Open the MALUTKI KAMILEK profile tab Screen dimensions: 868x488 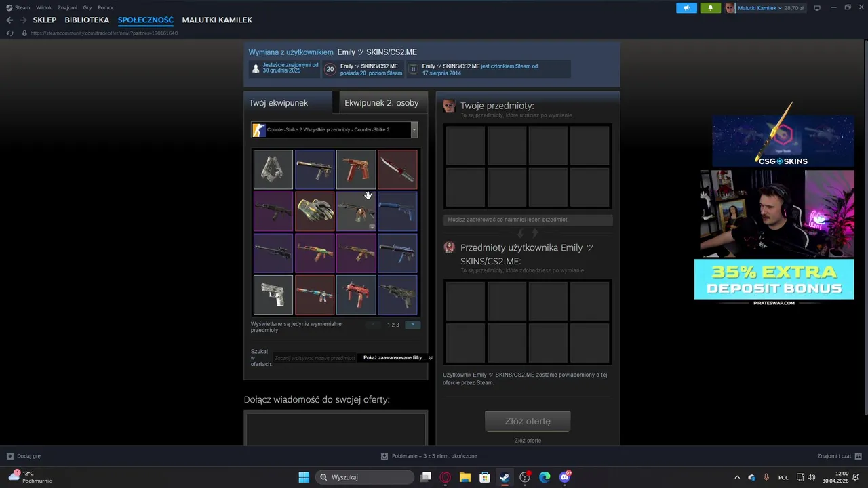217,20
